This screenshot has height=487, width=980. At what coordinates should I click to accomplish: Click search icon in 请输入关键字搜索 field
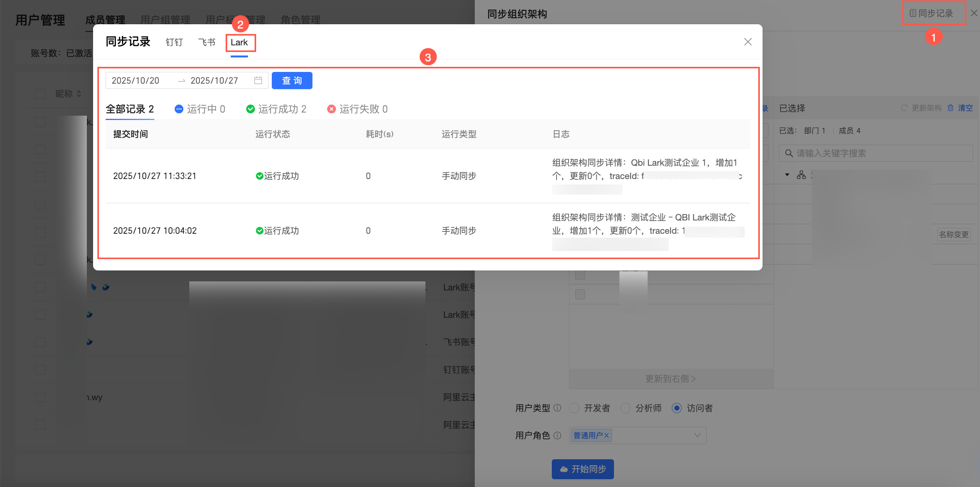(789, 153)
